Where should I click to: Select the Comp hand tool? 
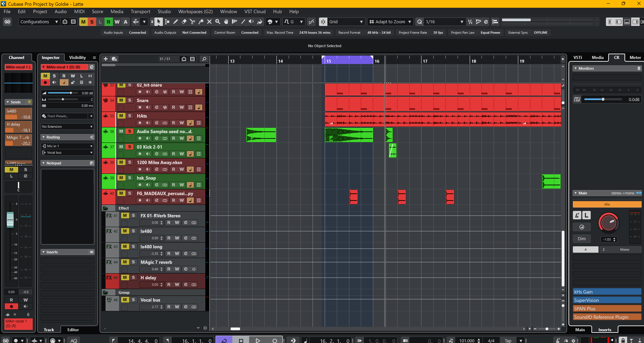(226, 22)
